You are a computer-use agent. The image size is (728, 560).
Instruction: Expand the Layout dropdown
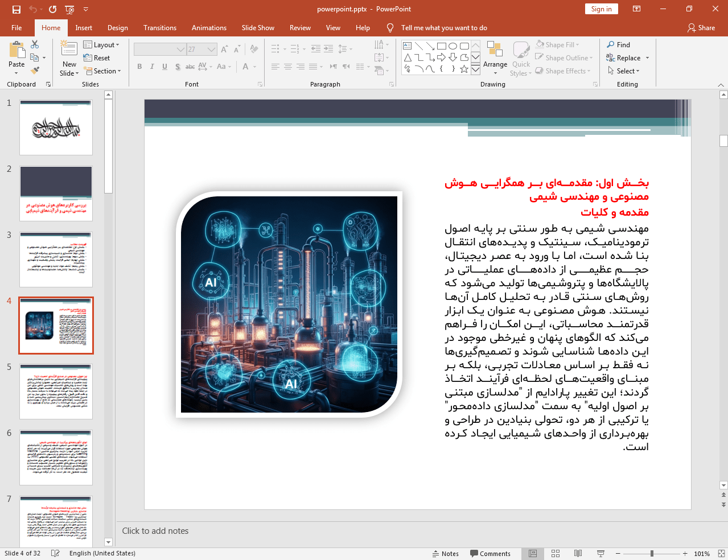click(x=101, y=45)
